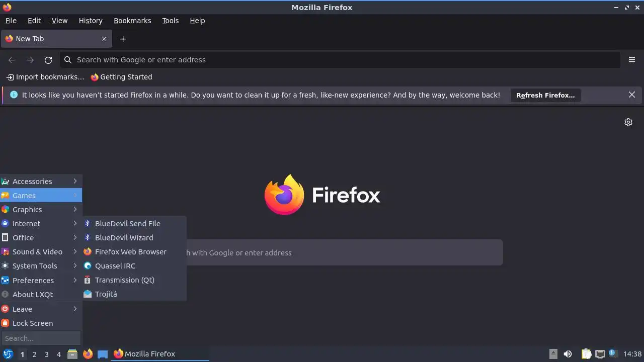The width and height of the screenshot is (644, 362).
Task: Launch Quassel IRC
Action: [x=134, y=266]
